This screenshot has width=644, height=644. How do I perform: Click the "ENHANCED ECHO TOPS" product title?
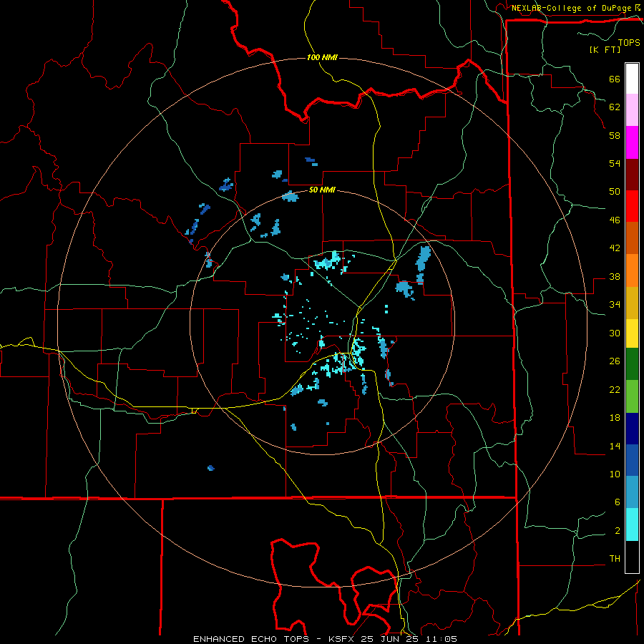pyautogui.click(x=251, y=639)
